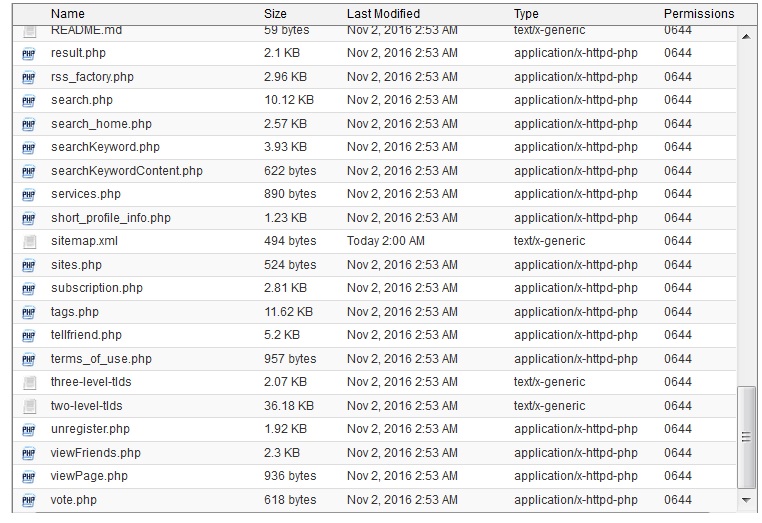Click the PHP icon next to tags.php
The height and width of the screenshot is (523, 762).
coord(28,312)
